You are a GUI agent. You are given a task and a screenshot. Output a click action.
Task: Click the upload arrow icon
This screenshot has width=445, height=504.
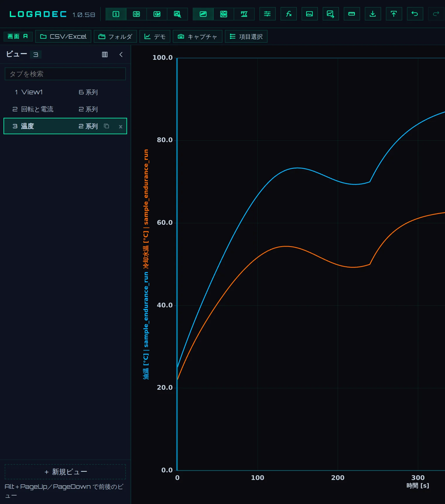pos(394,14)
